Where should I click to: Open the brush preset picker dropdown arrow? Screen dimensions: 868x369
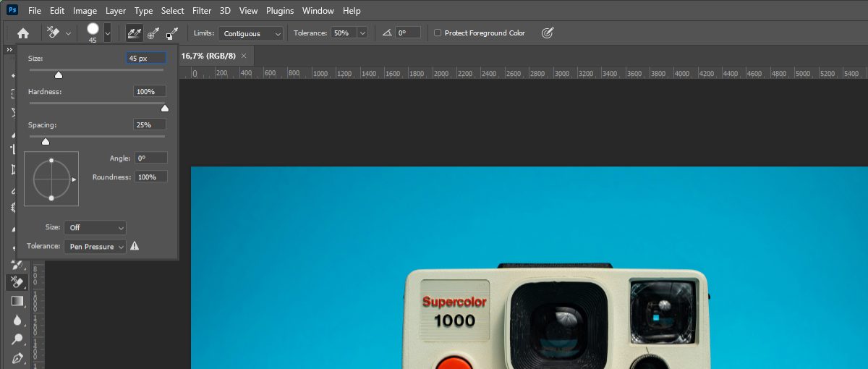(x=107, y=33)
